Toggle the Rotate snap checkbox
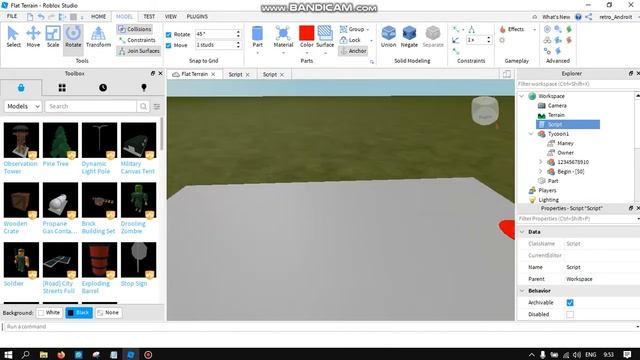 169,34
